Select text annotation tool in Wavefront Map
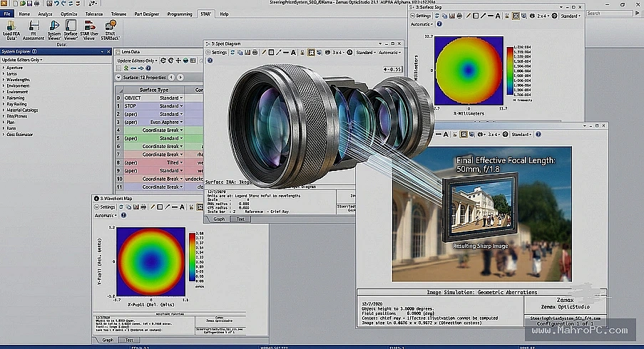The width and height of the screenshot is (644, 349). click(182, 207)
